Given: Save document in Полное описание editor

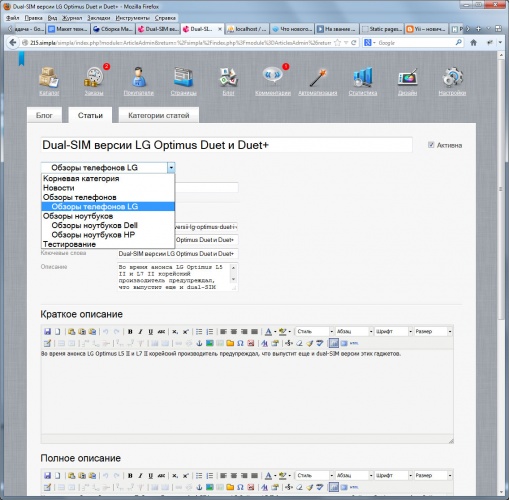Looking at the screenshot, I should (x=47, y=476).
